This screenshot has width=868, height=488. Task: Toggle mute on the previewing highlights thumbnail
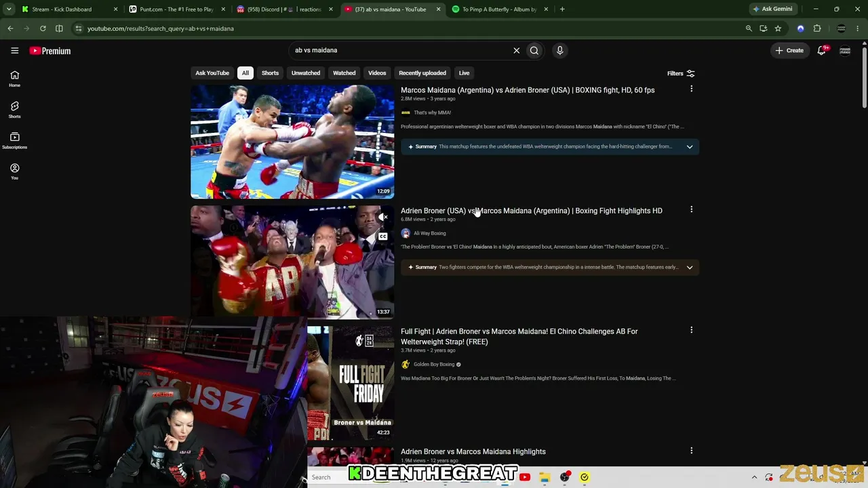tap(383, 218)
